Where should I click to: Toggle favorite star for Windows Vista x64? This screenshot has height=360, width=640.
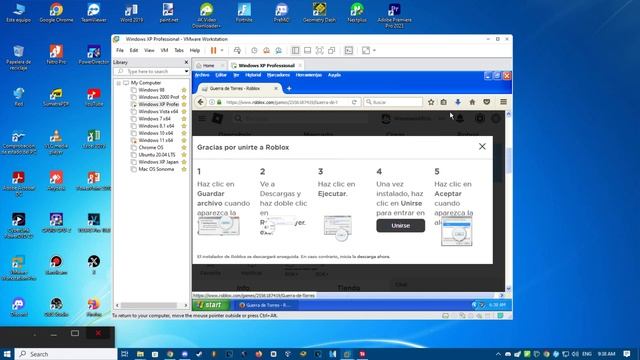pyautogui.click(x=184, y=111)
